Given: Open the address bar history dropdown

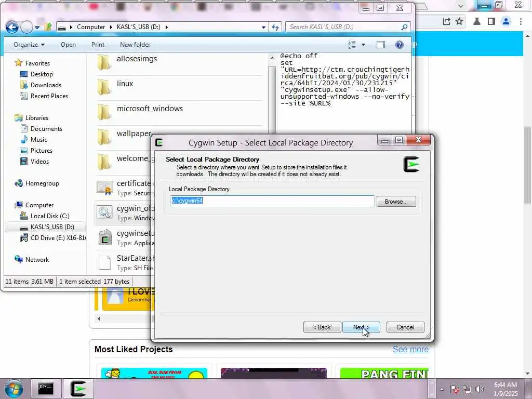Looking at the screenshot, I should point(263,27).
